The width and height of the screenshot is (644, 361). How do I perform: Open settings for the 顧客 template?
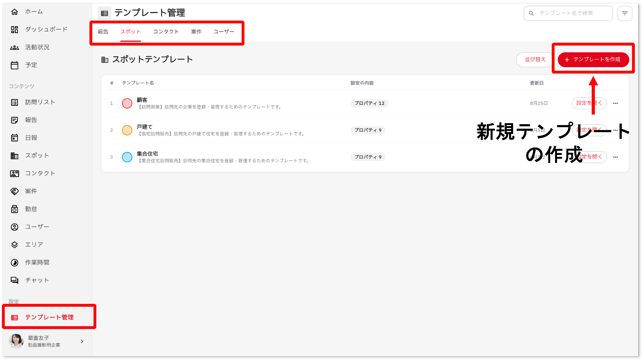589,103
